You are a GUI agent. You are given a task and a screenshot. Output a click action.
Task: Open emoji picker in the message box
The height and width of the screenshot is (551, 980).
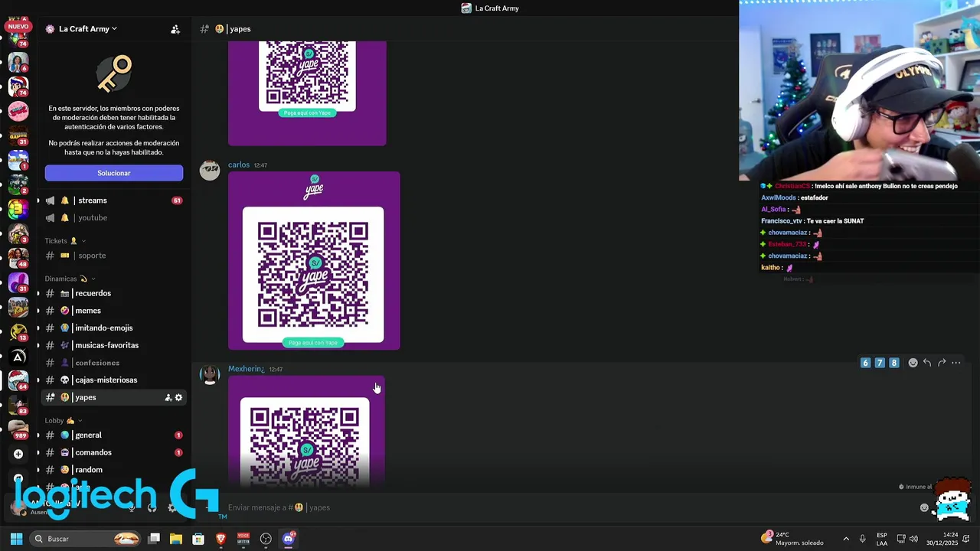point(924,507)
